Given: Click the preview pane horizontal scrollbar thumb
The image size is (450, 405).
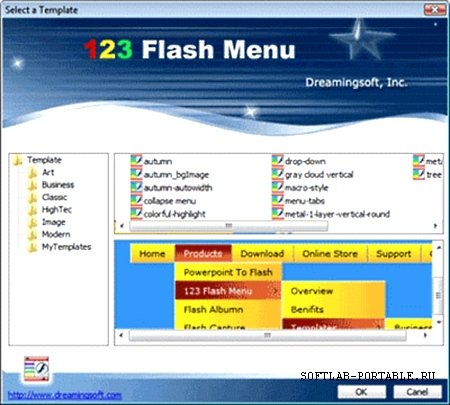Looking at the screenshot, I should 267,335.
